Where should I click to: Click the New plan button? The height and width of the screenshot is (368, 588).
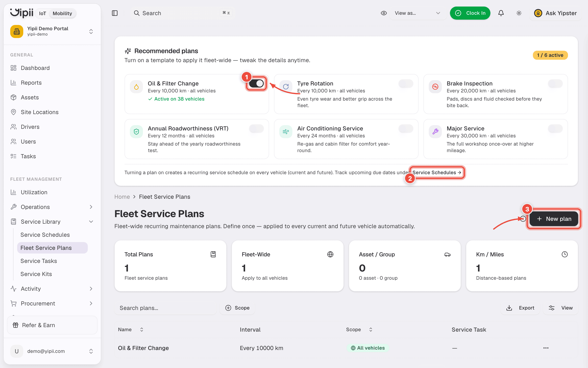click(x=554, y=219)
